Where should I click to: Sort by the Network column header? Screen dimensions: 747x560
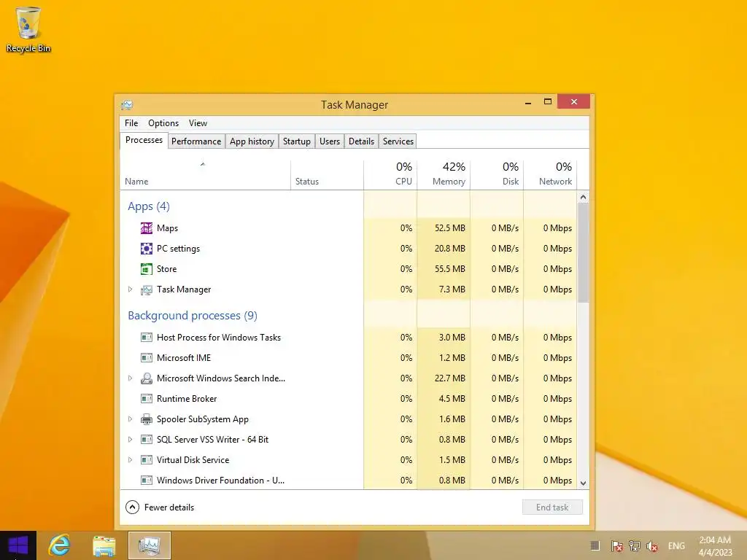(x=550, y=175)
